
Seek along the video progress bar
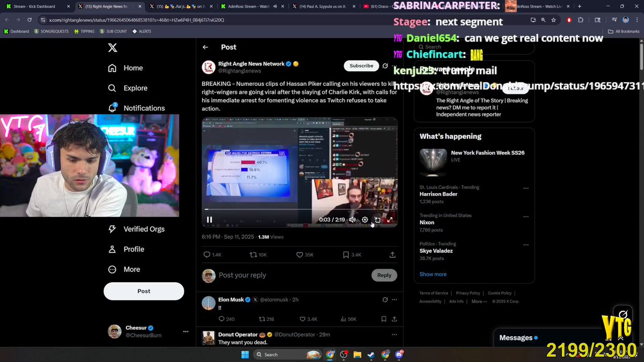tap(299, 209)
